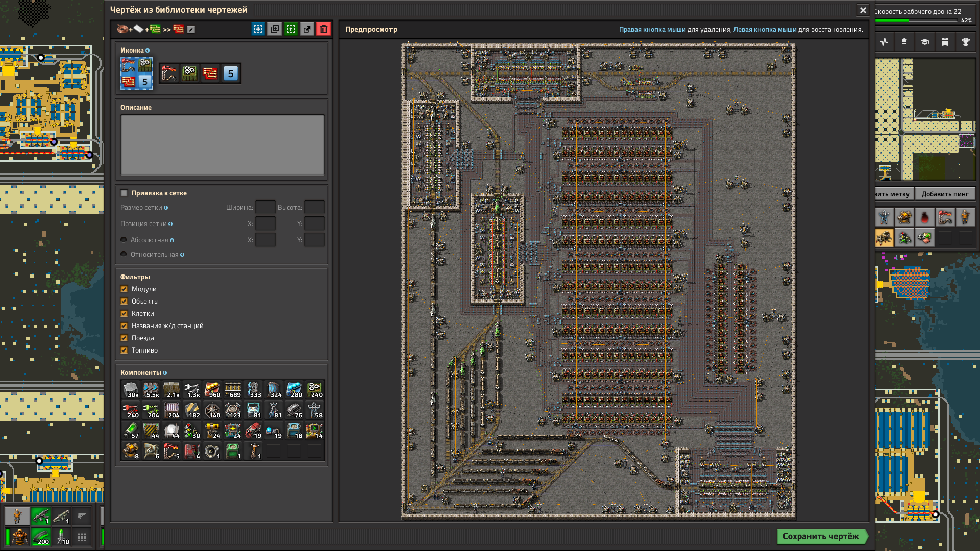The height and width of the screenshot is (551, 980).
Task: Click the blueprint preview image
Action: tap(598, 281)
